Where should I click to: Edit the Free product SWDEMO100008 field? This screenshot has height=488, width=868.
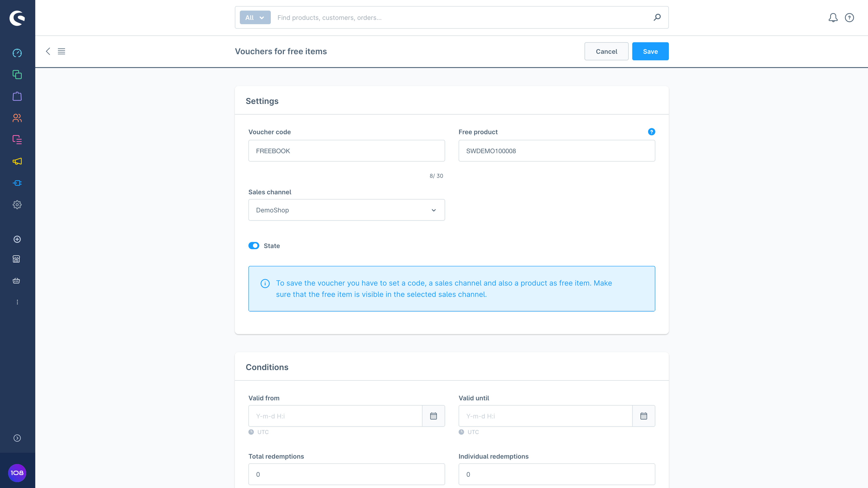(557, 150)
